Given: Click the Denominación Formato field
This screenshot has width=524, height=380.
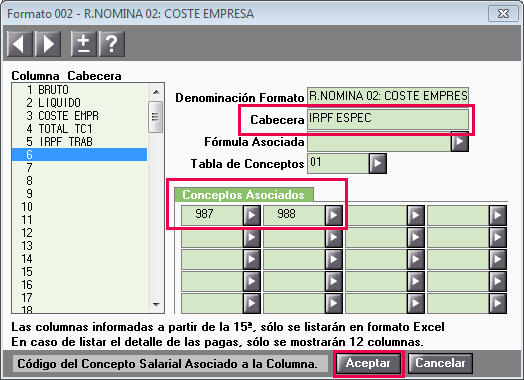Looking at the screenshot, I should [x=388, y=96].
